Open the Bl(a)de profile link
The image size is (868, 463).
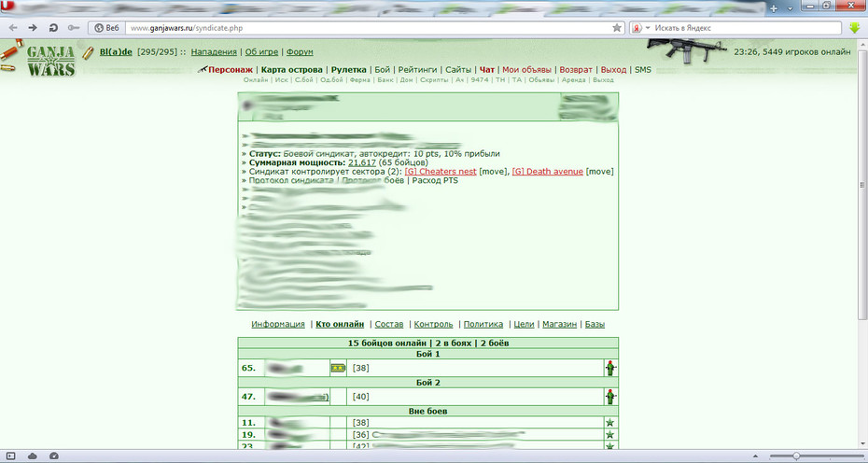116,51
